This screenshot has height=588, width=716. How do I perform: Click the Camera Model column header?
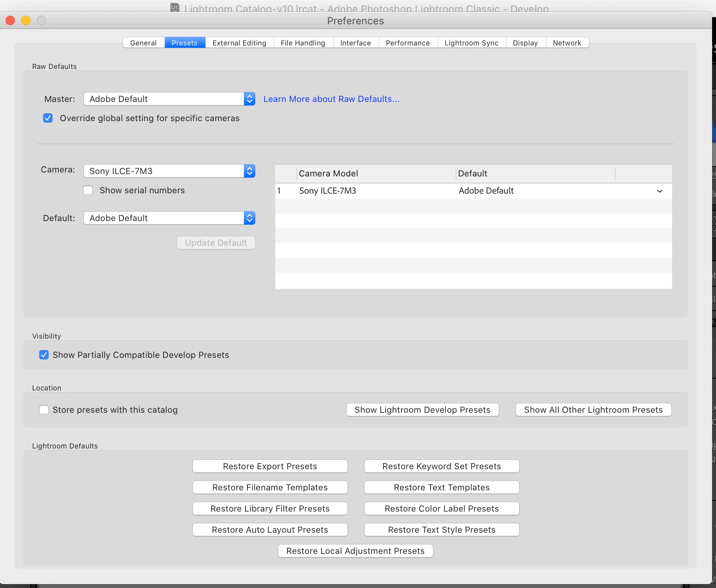click(x=376, y=173)
